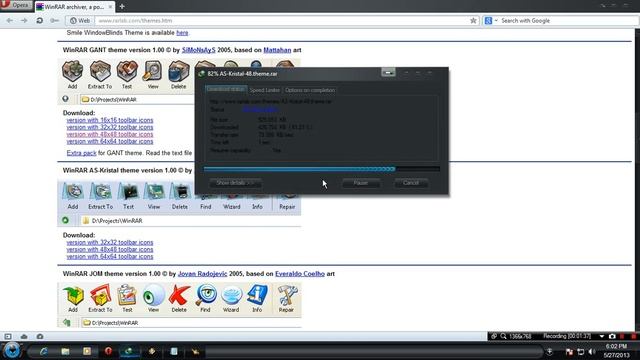Download GANT version with 32x32 toolbar icons
This screenshot has width=640, height=360.
click(110, 127)
